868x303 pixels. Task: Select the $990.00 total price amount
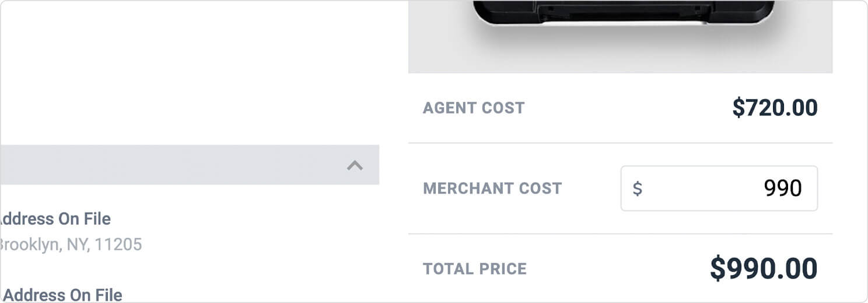click(x=764, y=269)
